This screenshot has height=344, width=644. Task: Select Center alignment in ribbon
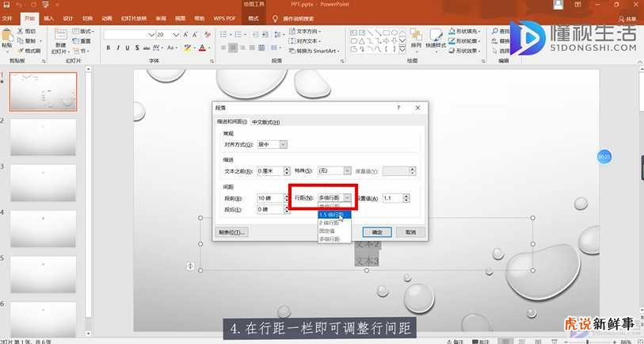(x=233, y=48)
